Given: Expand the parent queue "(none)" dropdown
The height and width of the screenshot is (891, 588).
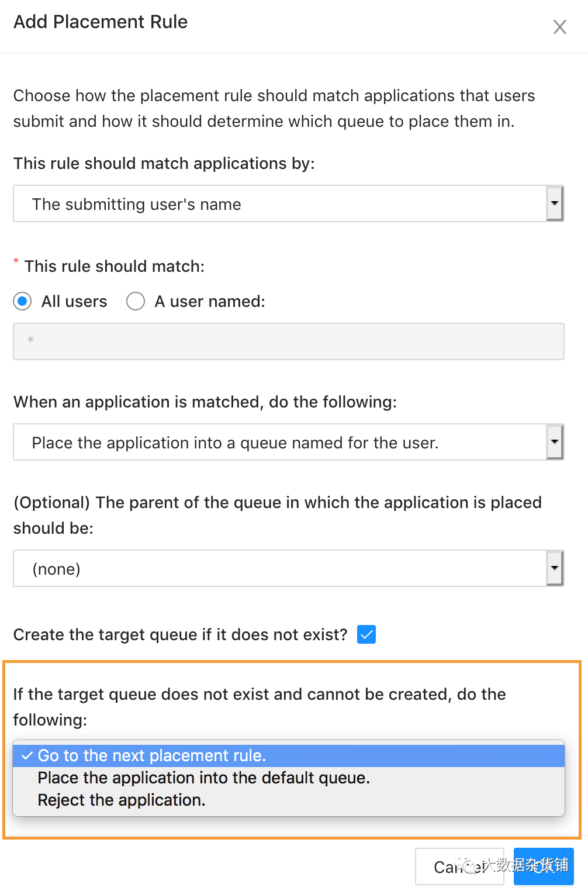Looking at the screenshot, I should coord(279,569).
